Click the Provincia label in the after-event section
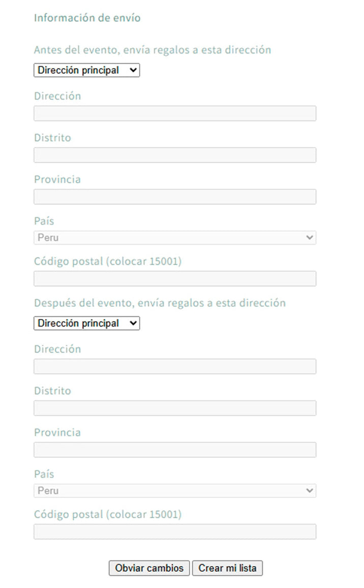This screenshot has height=588, width=364. point(57,432)
